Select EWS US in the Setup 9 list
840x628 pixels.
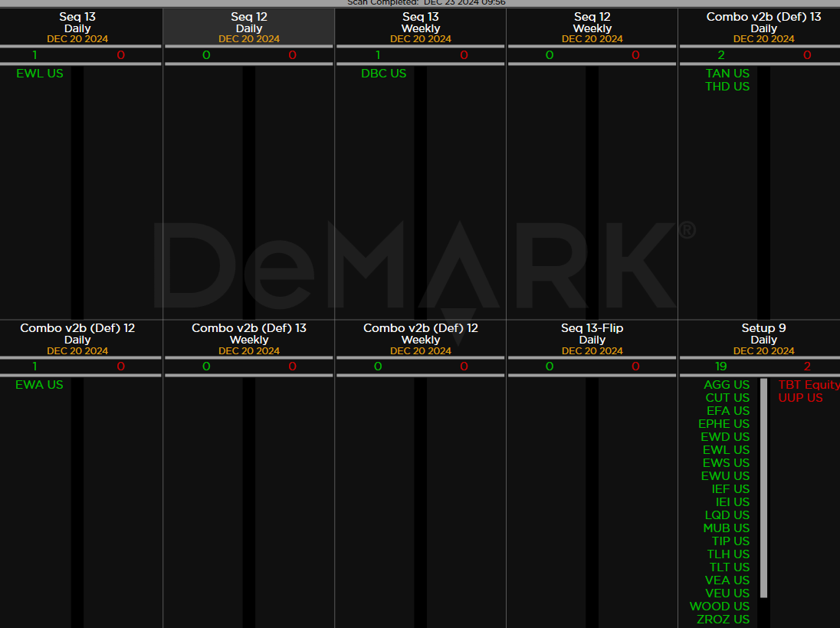726,463
